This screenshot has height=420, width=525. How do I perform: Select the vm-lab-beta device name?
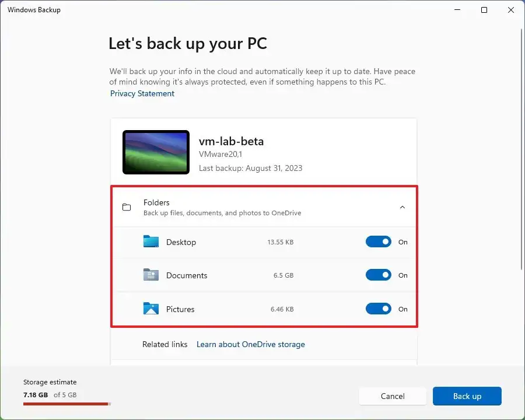pos(232,141)
